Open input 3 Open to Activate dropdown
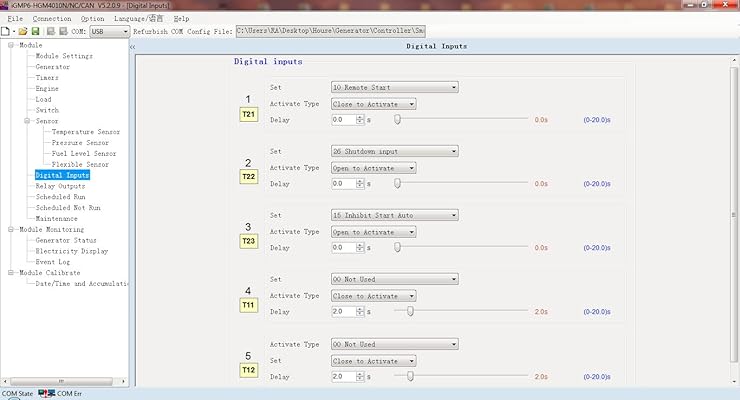Viewport: 740px width, 400px height. coord(373,232)
